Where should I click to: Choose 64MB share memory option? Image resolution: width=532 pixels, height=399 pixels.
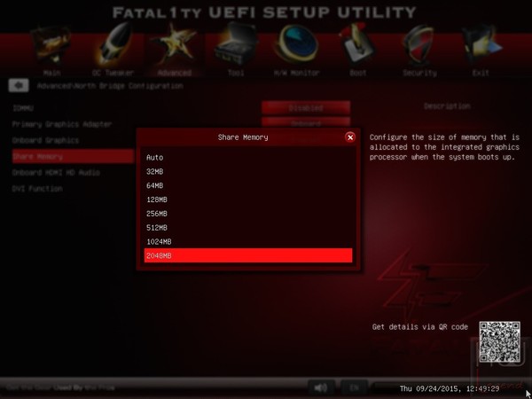click(248, 185)
